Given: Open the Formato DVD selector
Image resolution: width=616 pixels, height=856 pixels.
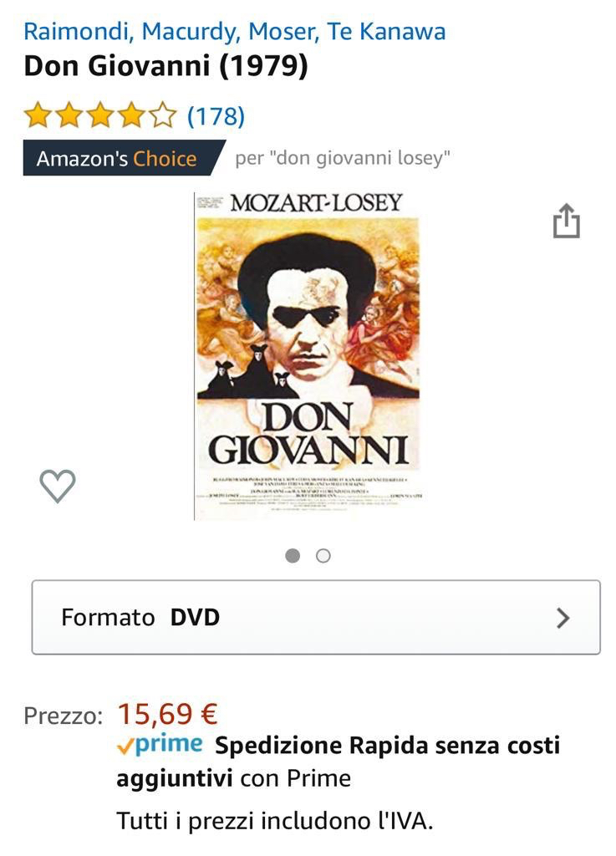Looking at the screenshot, I should 316,618.
